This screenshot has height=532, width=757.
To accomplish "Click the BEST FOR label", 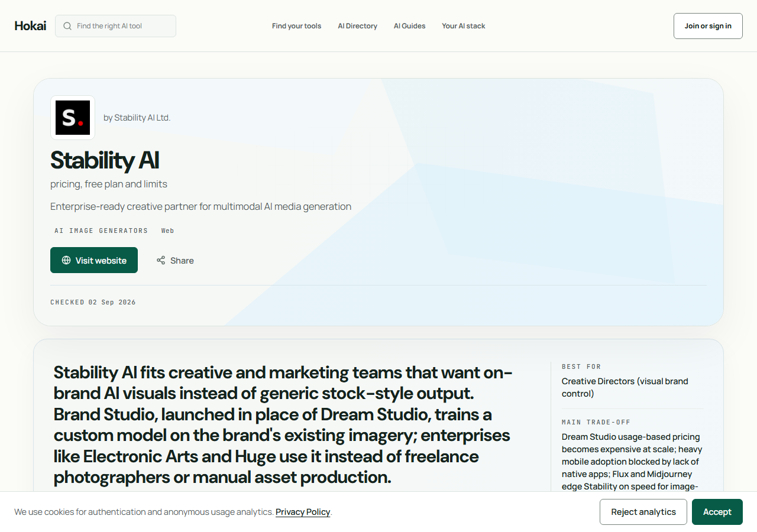I will point(581,366).
